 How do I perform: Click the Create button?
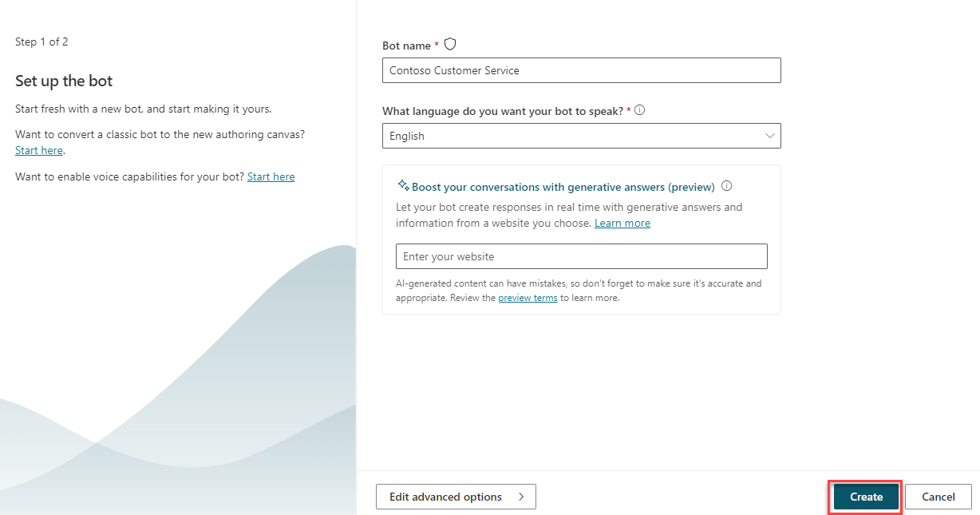(x=866, y=497)
